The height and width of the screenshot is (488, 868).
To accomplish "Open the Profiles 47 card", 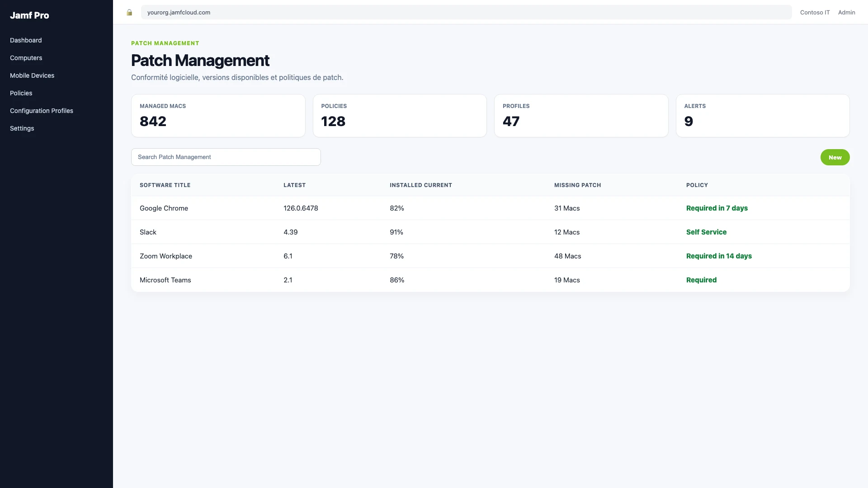I will click(x=581, y=116).
